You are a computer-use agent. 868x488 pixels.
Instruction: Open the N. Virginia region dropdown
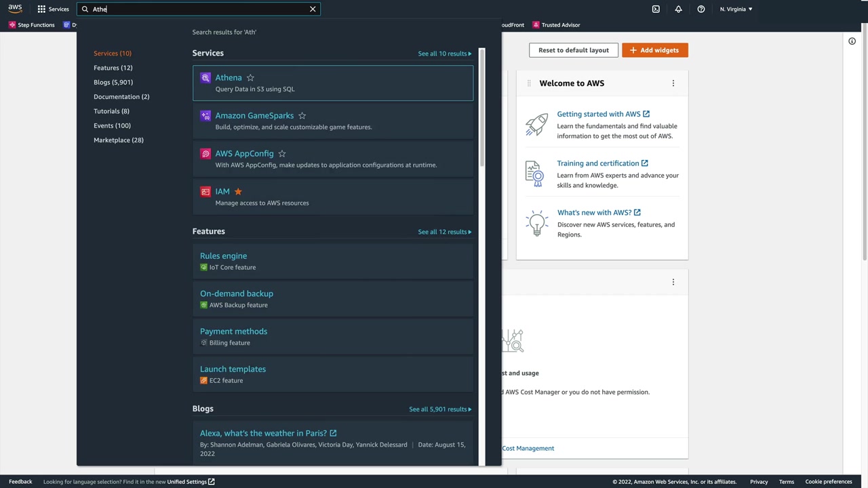[736, 9]
